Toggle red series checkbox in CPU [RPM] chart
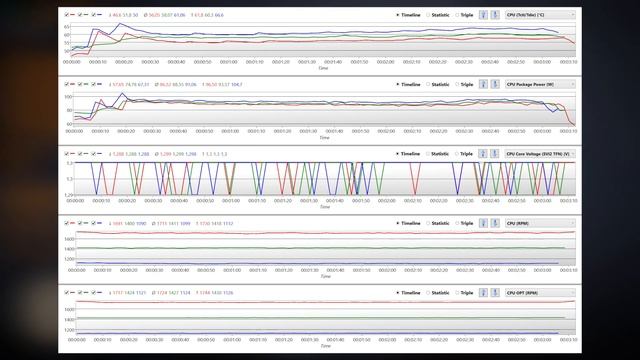This screenshot has height=360, width=640. 67,223
